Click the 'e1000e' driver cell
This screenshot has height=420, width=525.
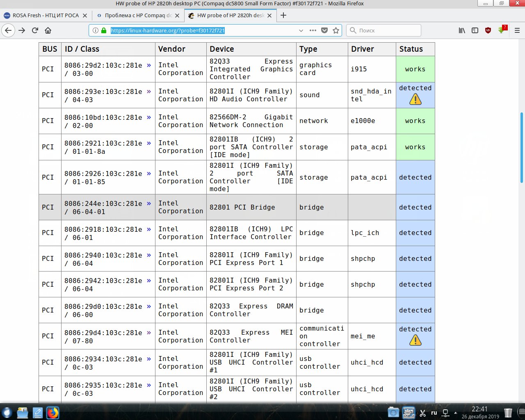point(372,121)
